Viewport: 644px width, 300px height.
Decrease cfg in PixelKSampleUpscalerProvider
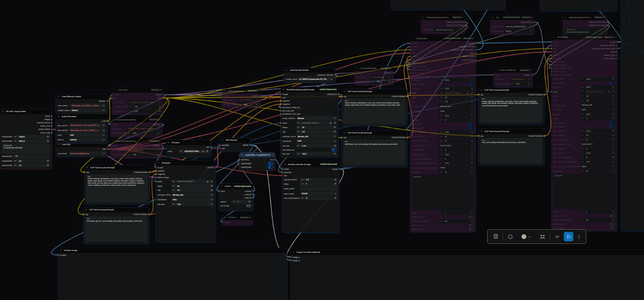pyautogui.click(x=299, y=132)
